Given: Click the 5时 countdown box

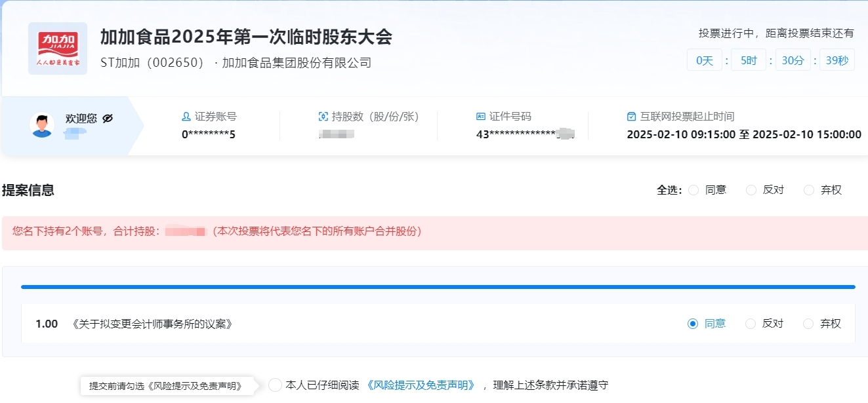Looking at the screenshot, I should coord(749,60).
